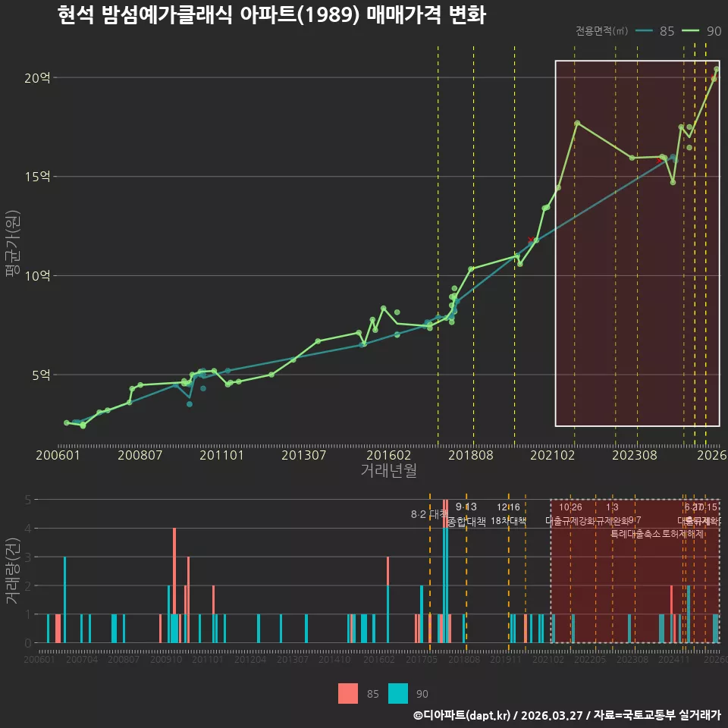Click the teal 85 line marker in the top legend
The height and width of the screenshot is (728, 728).
644,31
